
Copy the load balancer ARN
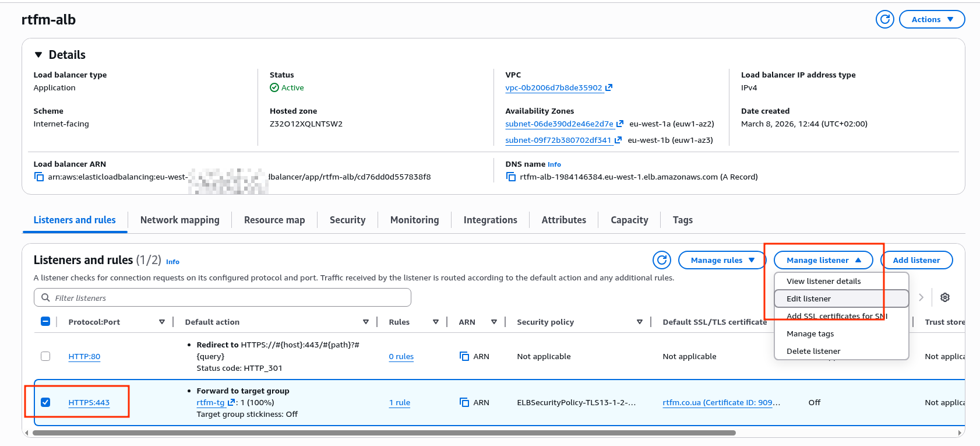coord(39,177)
